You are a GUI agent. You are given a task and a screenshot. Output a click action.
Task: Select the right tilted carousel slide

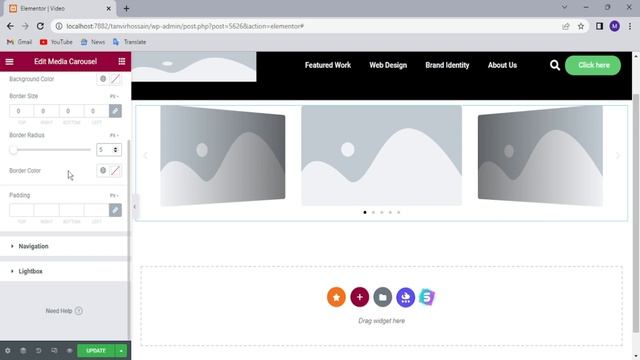pyautogui.click(x=540, y=156)
